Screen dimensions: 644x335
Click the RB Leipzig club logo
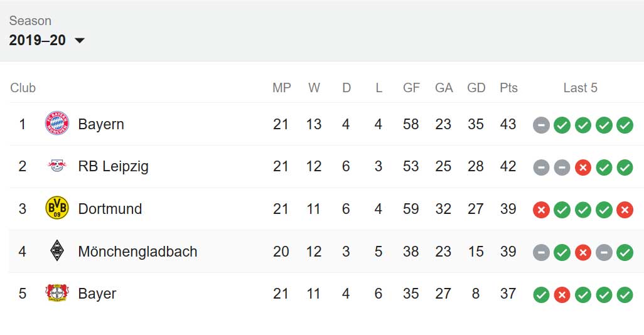[x=56, y=166]
